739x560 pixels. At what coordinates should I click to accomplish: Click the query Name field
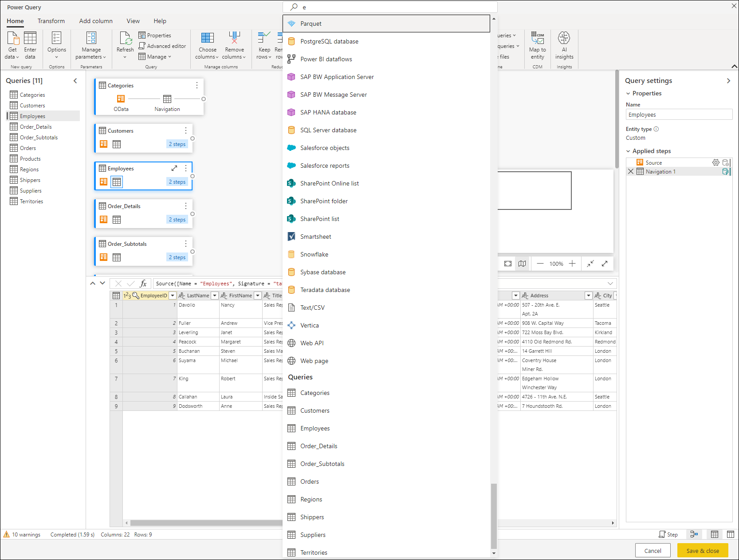(x=679, y=114)
